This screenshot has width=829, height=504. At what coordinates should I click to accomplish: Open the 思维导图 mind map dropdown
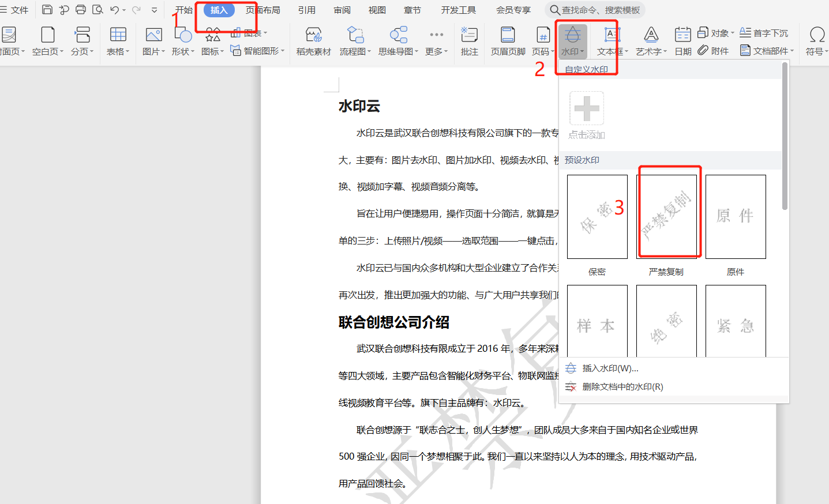coord(399,41)
